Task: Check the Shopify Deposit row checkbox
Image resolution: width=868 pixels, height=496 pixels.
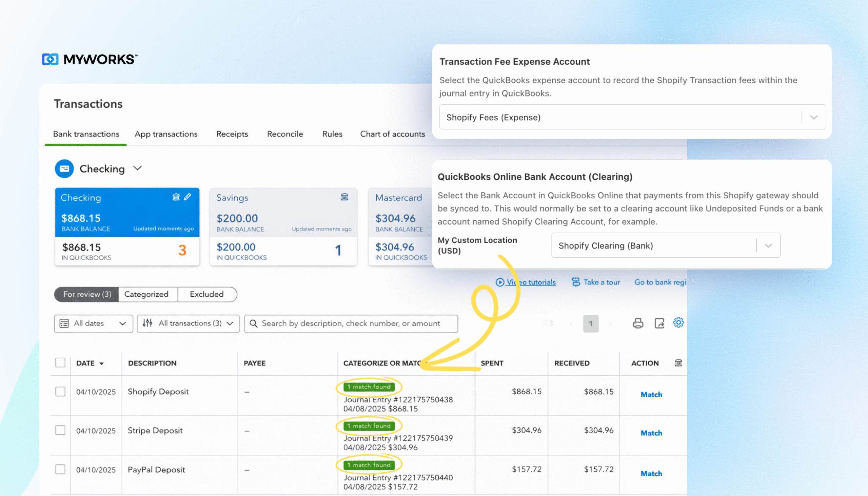Action: click(x=60, y=392)
